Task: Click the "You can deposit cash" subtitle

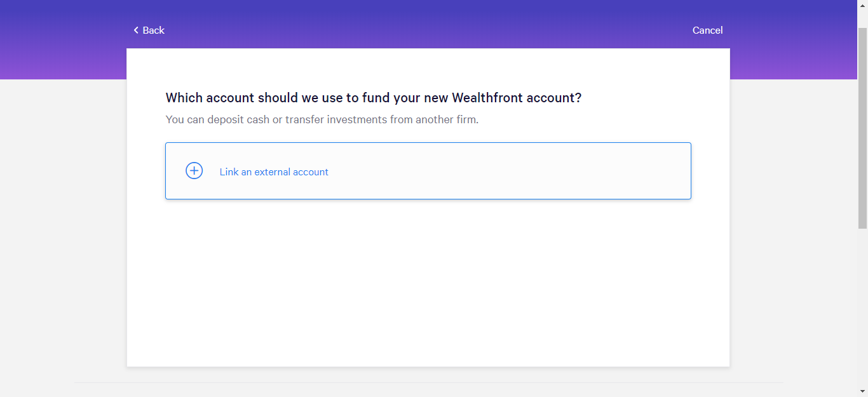Action: coord(322,119)
